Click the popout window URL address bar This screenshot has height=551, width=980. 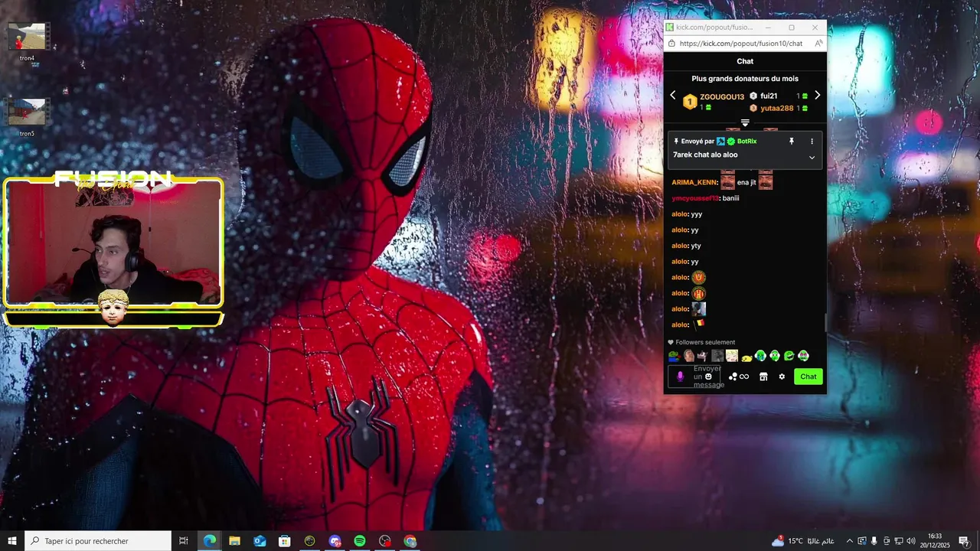741,44
